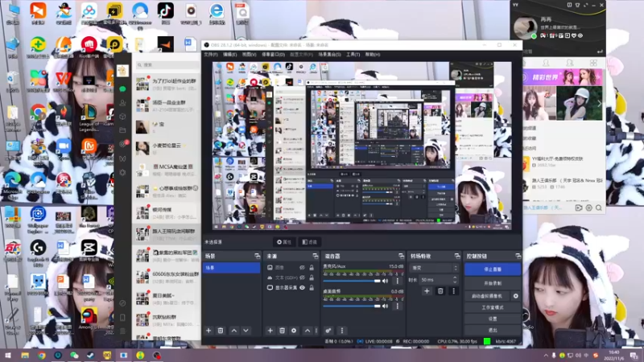The height and width of the screenshot is (362, 644).
Task: Open 麦克风/Aux channel three-dot menu
Action: [x=397, y=281]
